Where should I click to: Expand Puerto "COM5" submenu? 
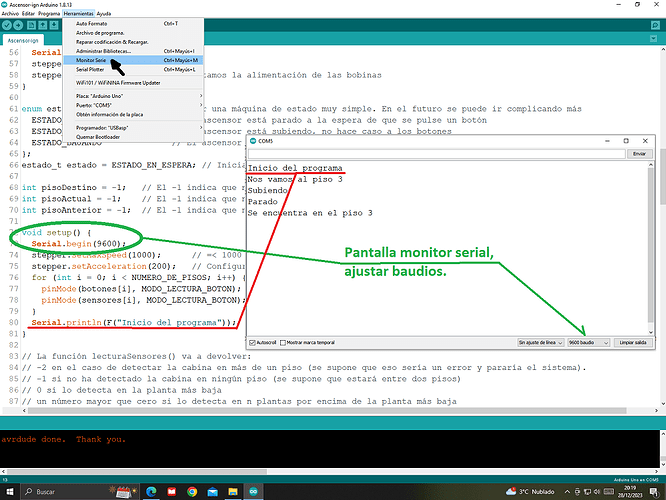pos(133,105)
